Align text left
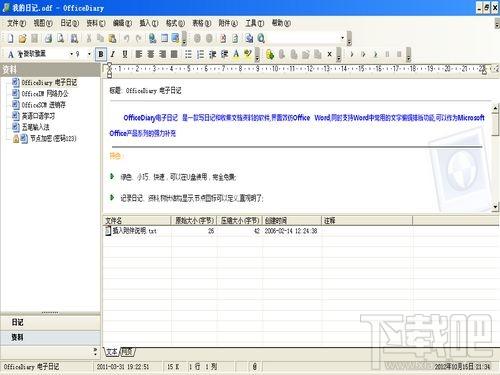This screenshot has height=375, width=500. (139, 54)
